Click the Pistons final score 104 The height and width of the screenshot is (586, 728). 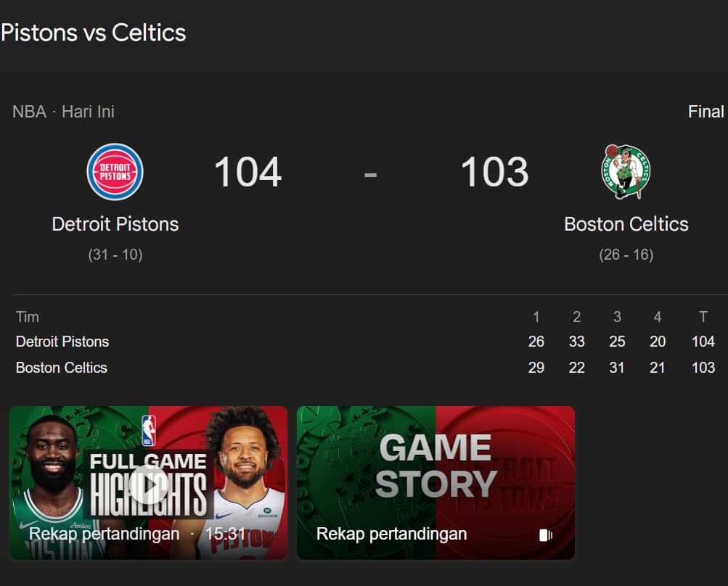248,173
